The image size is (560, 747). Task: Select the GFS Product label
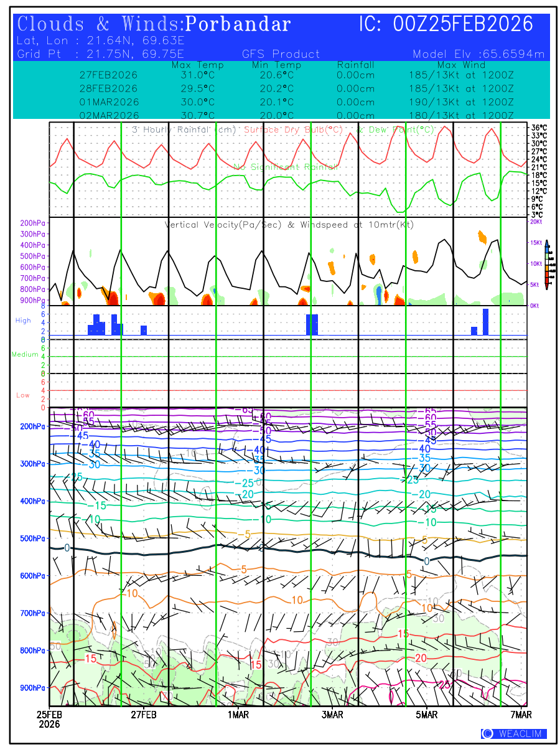pos(281,54)
